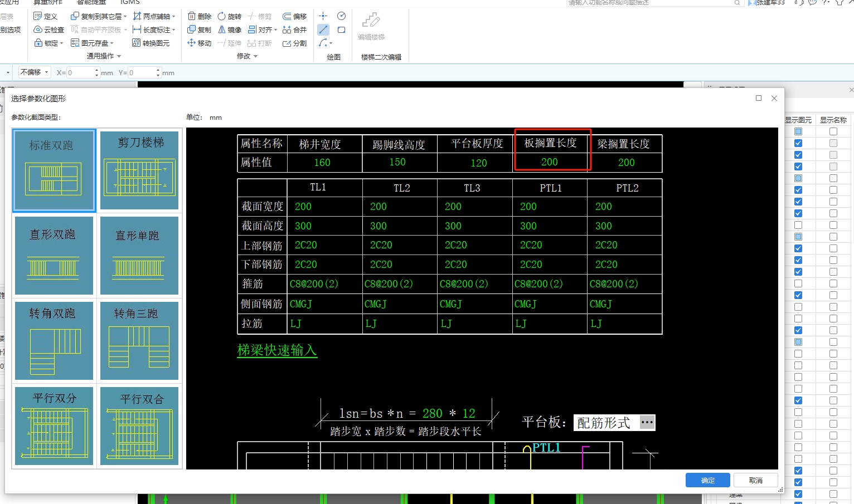Select the 打断 break tool
854x504 pixels.
point(260,43)
